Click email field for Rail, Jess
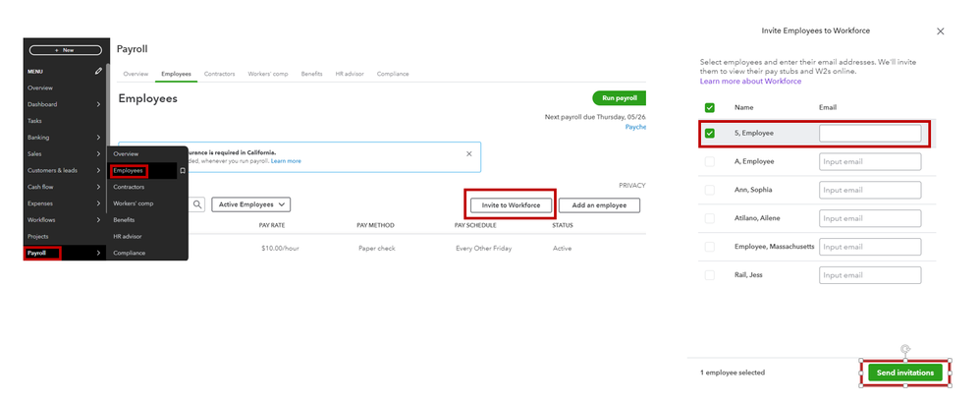 click(x=870, y=275)
